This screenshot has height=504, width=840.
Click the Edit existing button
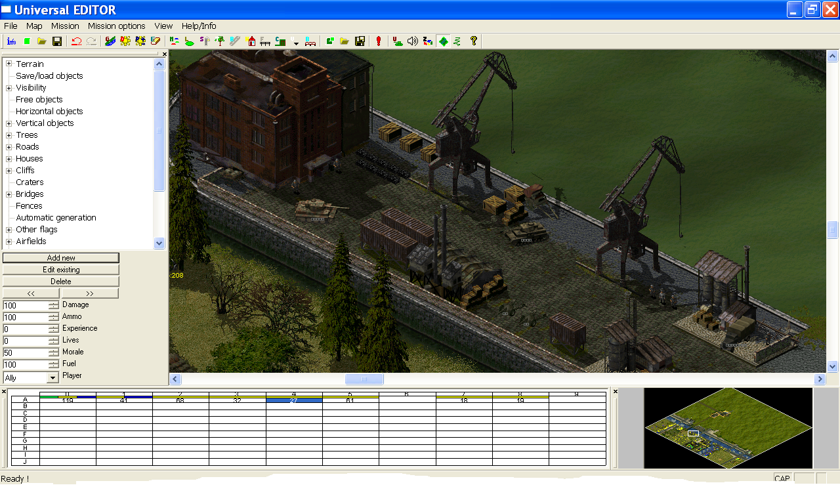[x=61, y=270]
